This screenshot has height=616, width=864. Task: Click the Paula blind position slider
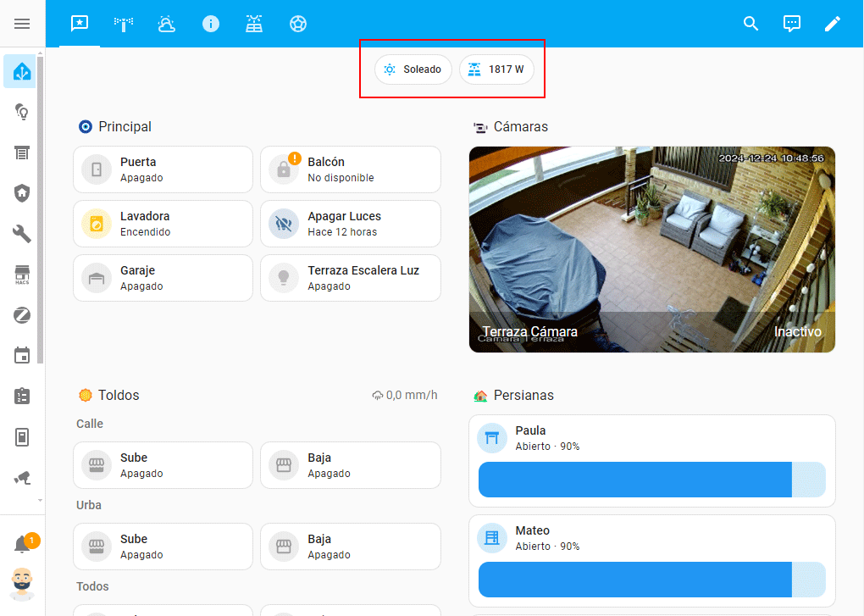652,480
